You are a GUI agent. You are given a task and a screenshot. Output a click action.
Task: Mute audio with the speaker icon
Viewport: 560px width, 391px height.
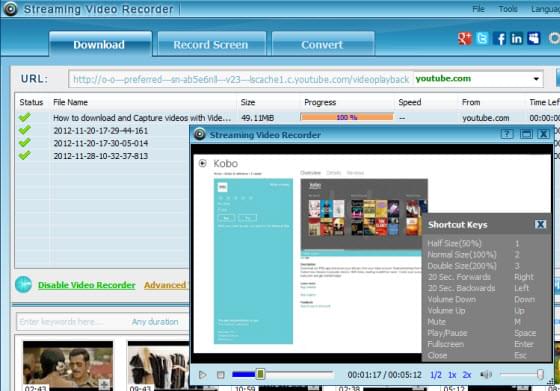(486, 374)
